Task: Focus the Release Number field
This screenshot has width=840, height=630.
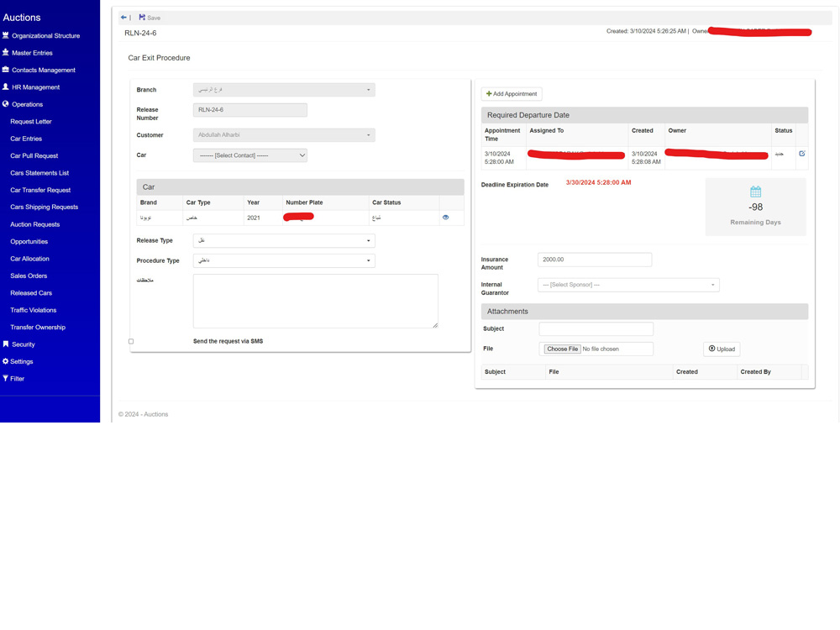Action: 250,110
